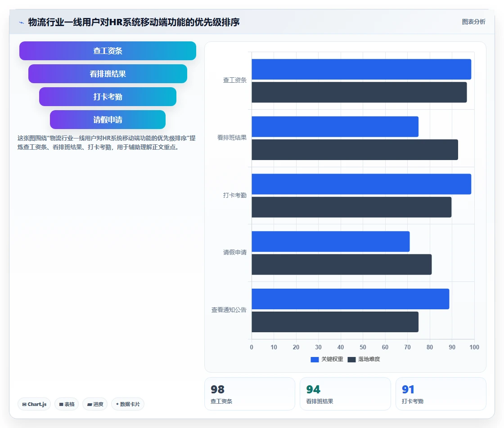504x428 pixels.
Task: Select the 看排班结果 funnel bar
Action: (x=108, y=74)
